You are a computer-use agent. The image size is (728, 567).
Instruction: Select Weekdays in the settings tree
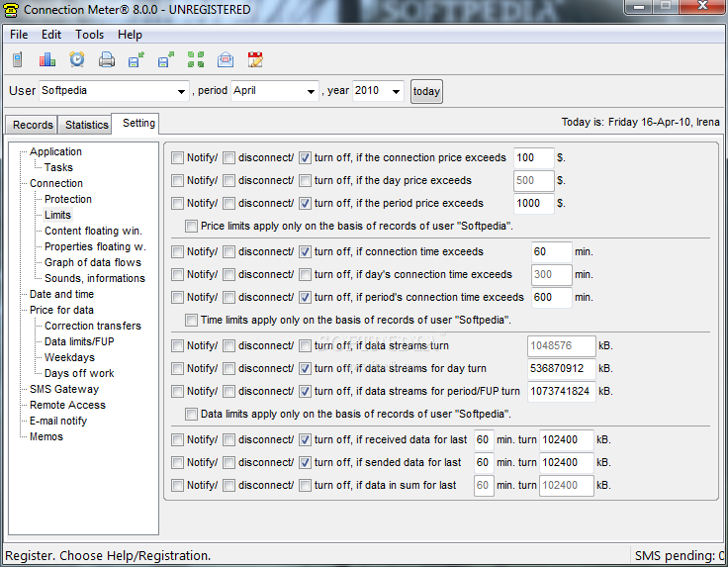(69, 357)
